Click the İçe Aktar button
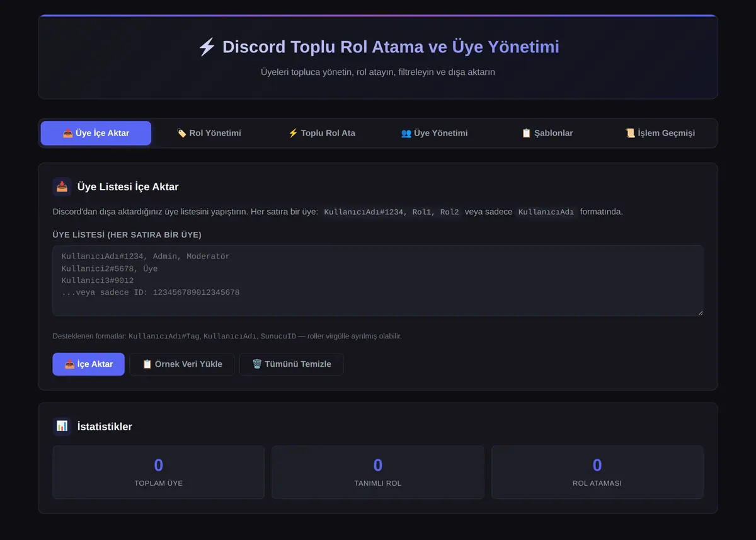This screenshot has height=540, width=756. 88,364
